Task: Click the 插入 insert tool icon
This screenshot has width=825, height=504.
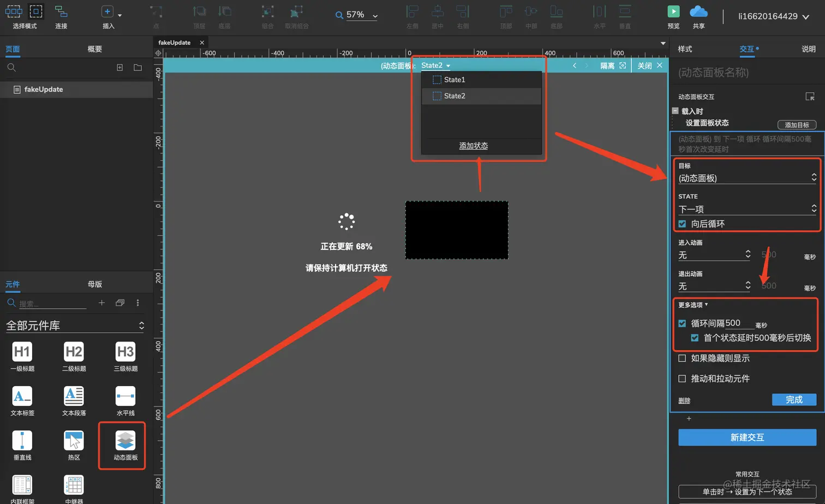Action: click(x=107, y=11)
